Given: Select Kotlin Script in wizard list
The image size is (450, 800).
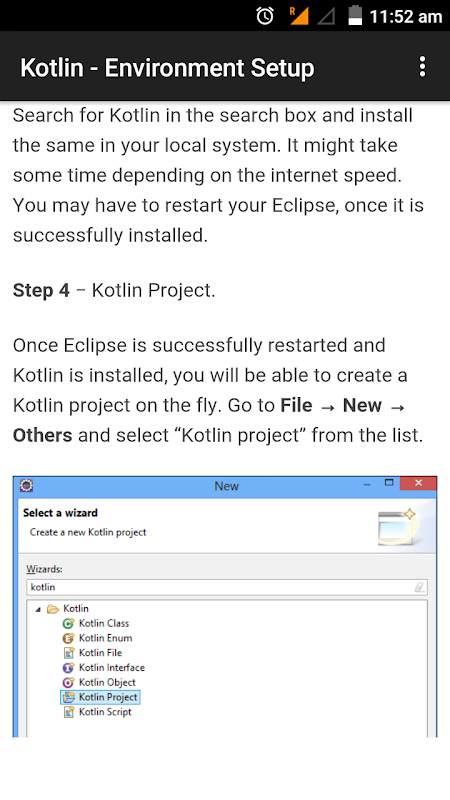Looking at the screenshot, I should 97,712.
